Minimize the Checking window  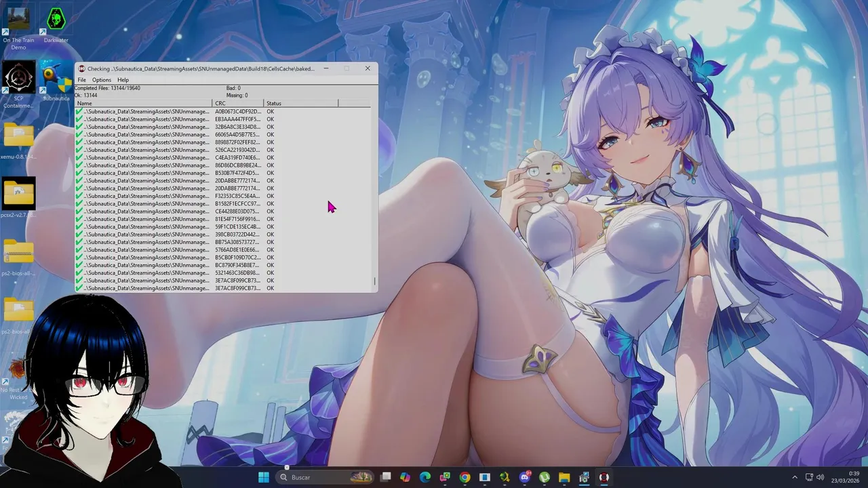pos(326,68)
